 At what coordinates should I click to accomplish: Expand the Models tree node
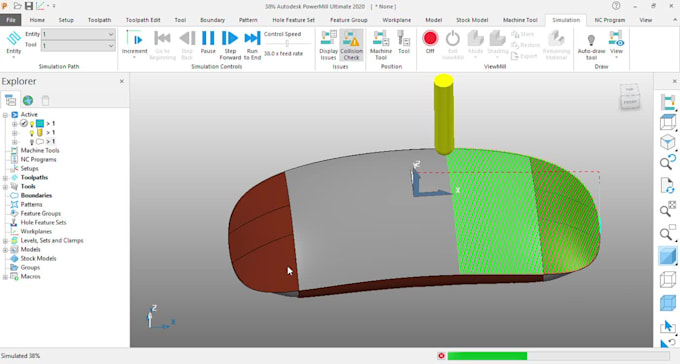[x=5, y=249]
